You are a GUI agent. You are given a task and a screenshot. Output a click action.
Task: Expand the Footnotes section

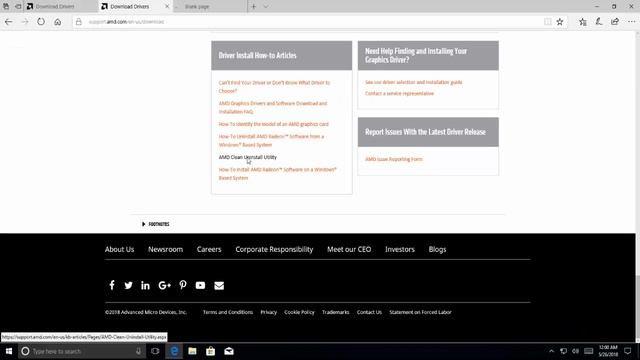[x=156, y=224]
